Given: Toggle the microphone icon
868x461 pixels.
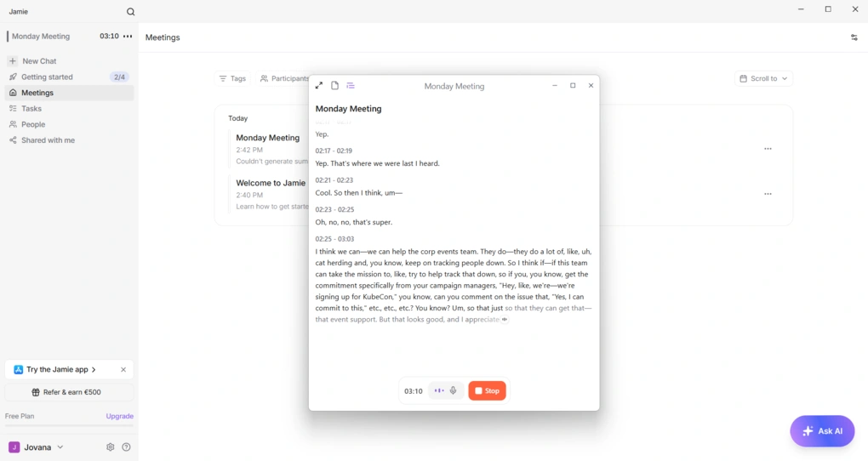Looking at the screenshot, I should pos(454,390).
